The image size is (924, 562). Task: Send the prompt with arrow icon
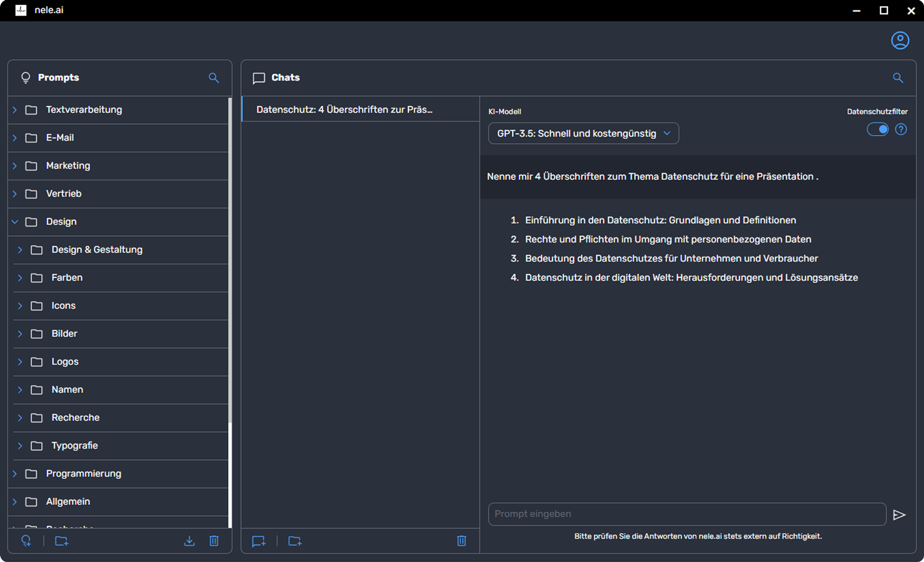(x=899, y=514)
